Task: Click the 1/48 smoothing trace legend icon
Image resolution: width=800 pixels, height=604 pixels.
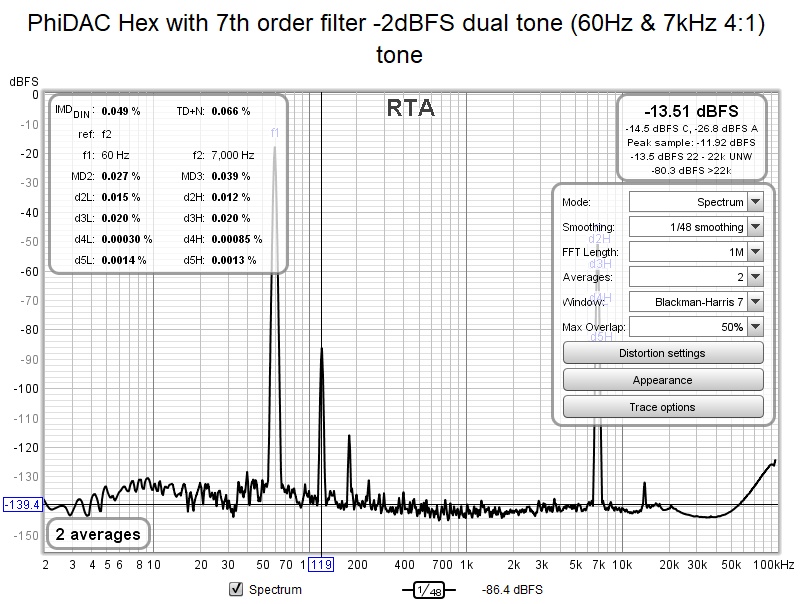Action: (429, 590)
